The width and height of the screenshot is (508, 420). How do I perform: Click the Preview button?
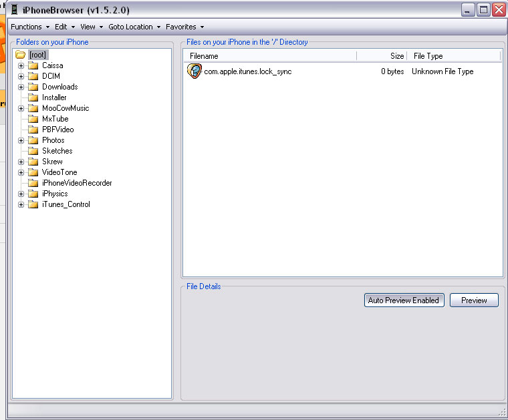click(x=474, y=300)
